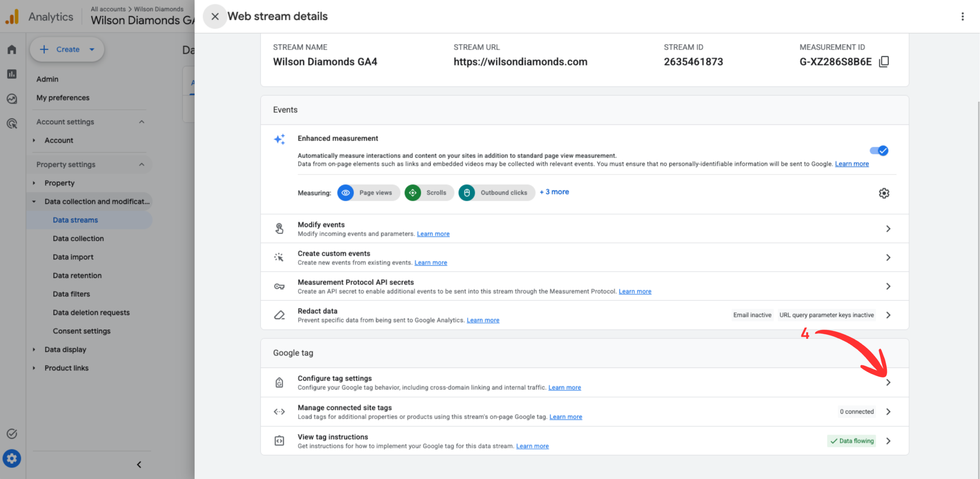The height and width of the screenshot is (479, 980).
Task: Click the Manage connected site tags icon
Action: point(279,412)
